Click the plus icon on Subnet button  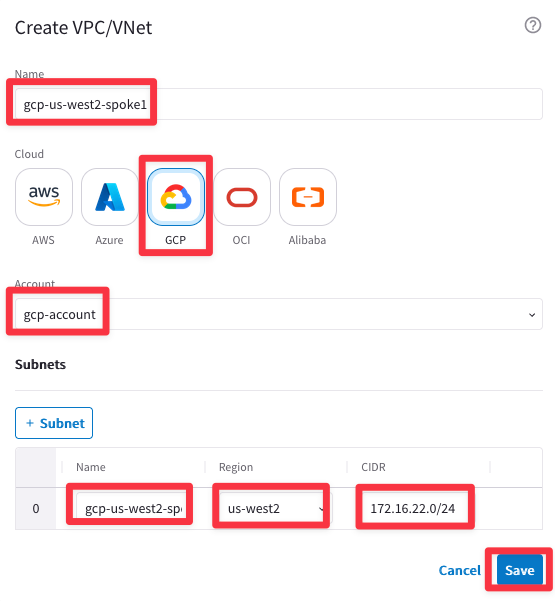30,423
